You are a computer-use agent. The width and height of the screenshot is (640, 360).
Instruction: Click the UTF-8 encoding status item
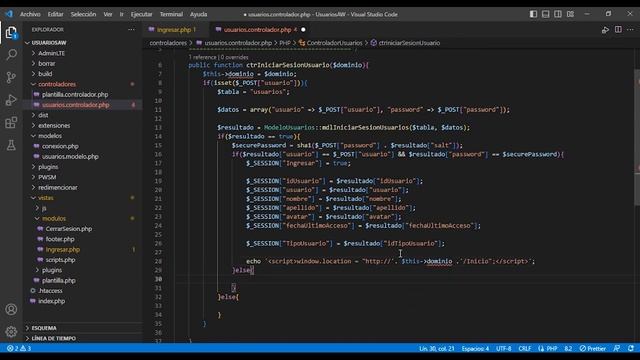[503, 349]
